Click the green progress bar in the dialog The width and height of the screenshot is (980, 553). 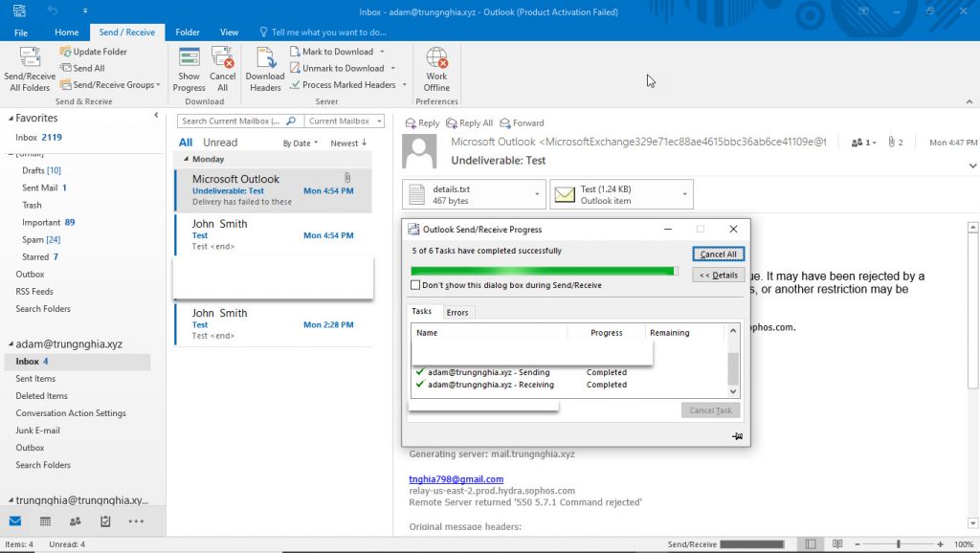544,271
